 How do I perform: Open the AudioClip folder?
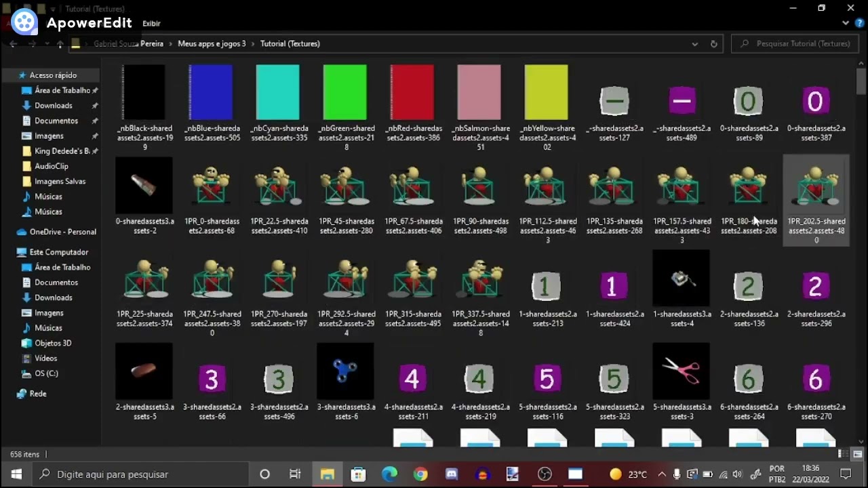(52, 166)
